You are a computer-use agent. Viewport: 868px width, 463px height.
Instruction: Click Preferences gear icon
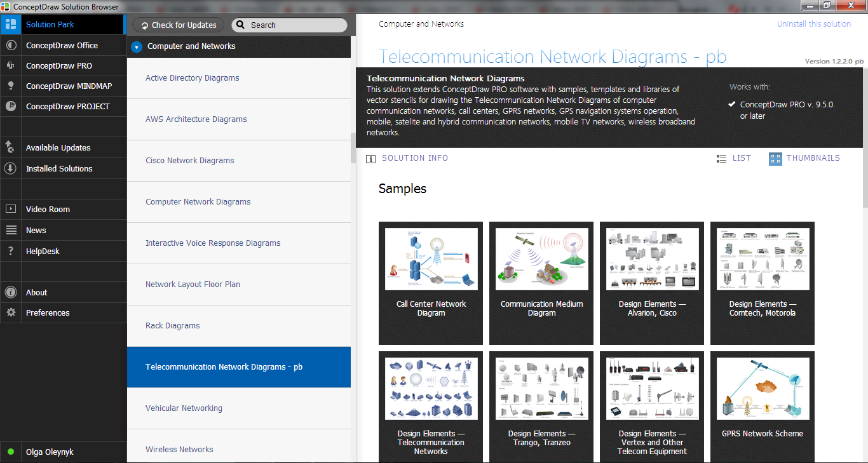click(10, 312)
